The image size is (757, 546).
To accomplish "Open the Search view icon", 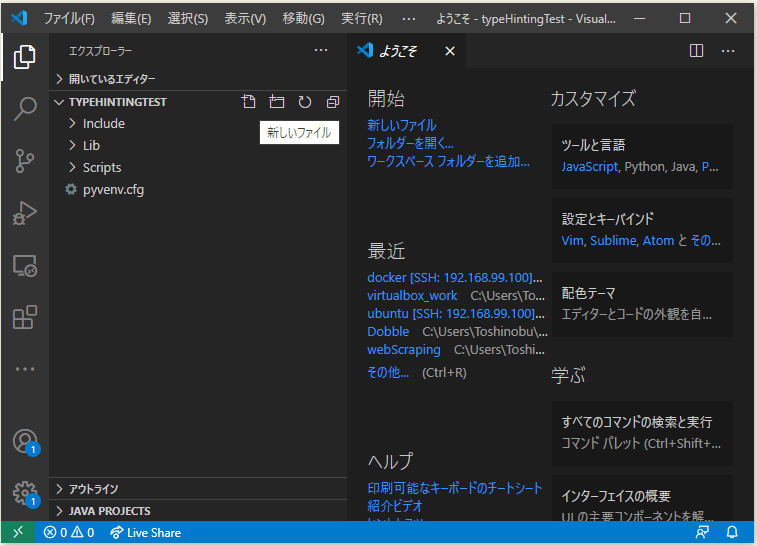I will 25,109.
